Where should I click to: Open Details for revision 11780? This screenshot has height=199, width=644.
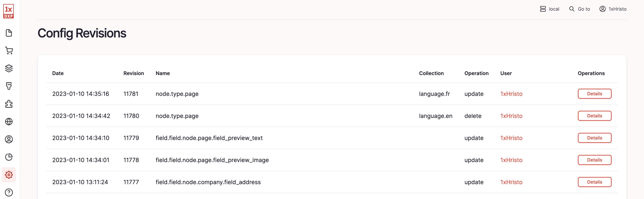coord(594,116)
